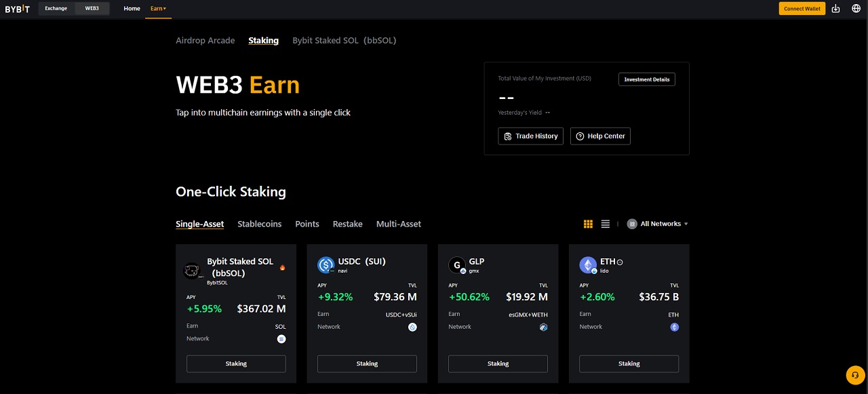This screenshot has width=868, height=394.
Task: Click the Solana network icon on USDC card
Action: 413,327
